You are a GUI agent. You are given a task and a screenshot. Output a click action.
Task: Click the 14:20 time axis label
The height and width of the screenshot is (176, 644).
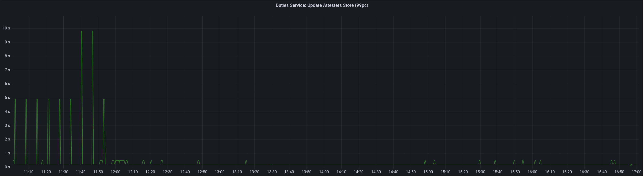[359, 172]
